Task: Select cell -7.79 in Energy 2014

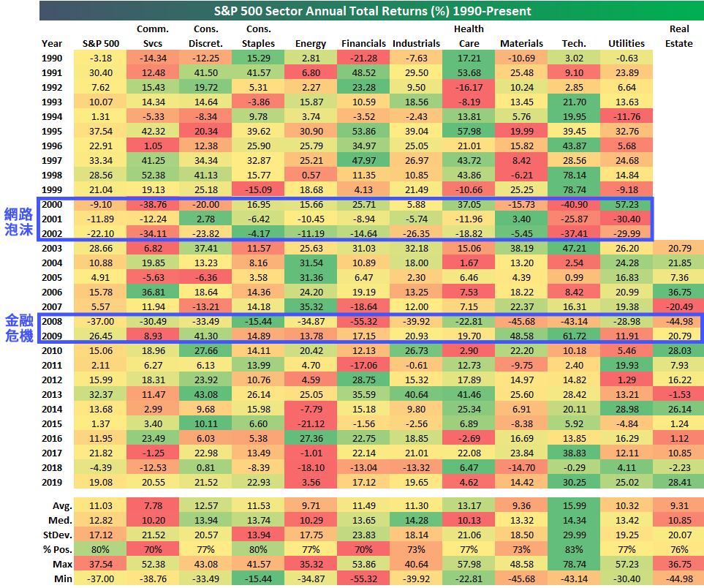Action: (311, 410)
